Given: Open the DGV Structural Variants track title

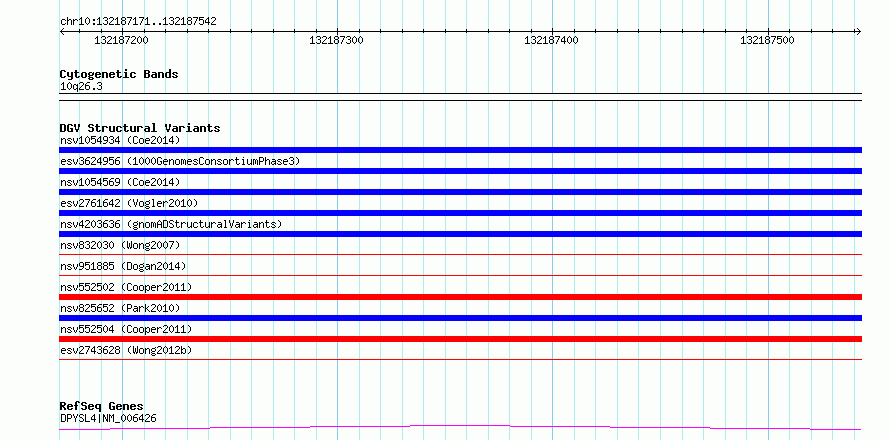Looking at the screenshot, I should (x=140, y=128).
